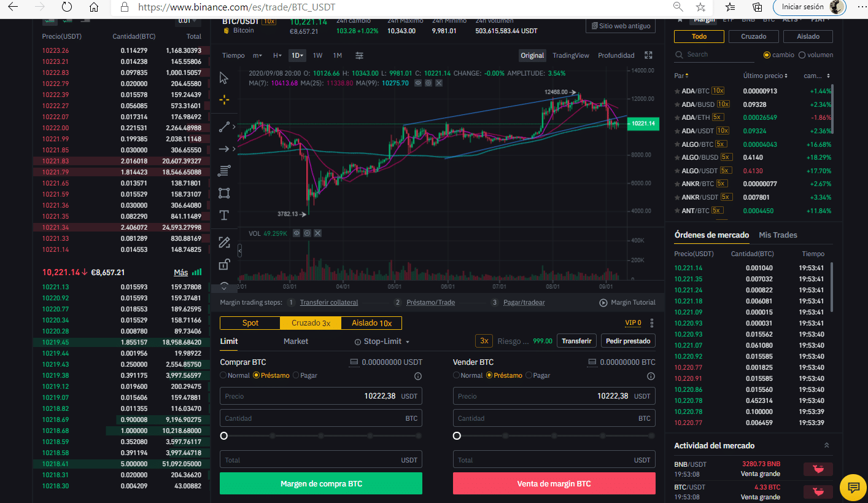The height and width of the screenshot is (503, 868).
Task: Select the crosshair tool in chart toolbar
Action: 224,99
